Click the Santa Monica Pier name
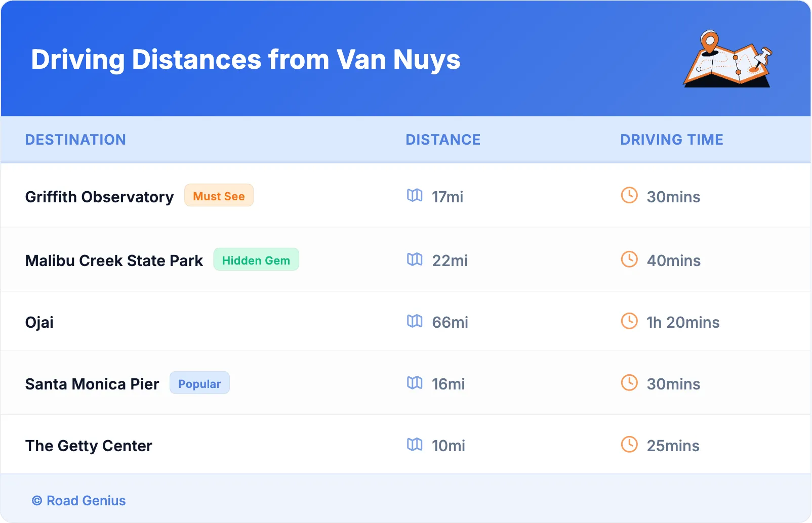The height and width of the screenshot is (523, 812). coord(92,384)
